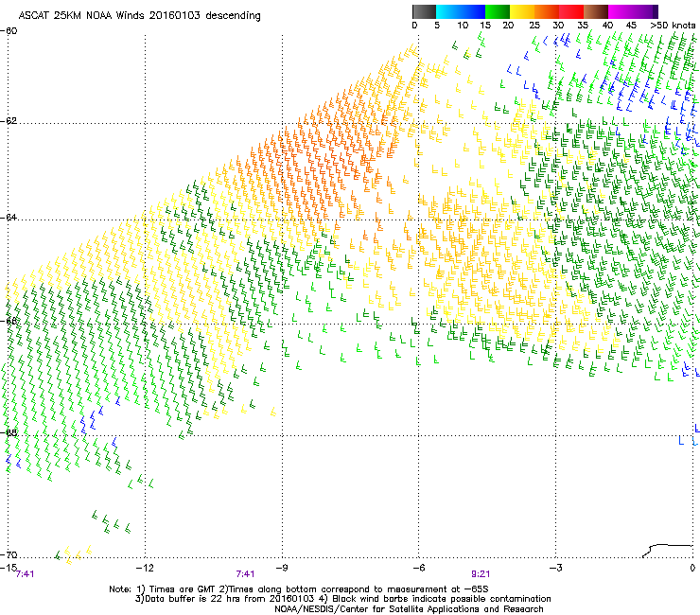
Task: Click the "7:41" time label beside longitude -15
Action: pyautogui.click(x=25, y=574)
